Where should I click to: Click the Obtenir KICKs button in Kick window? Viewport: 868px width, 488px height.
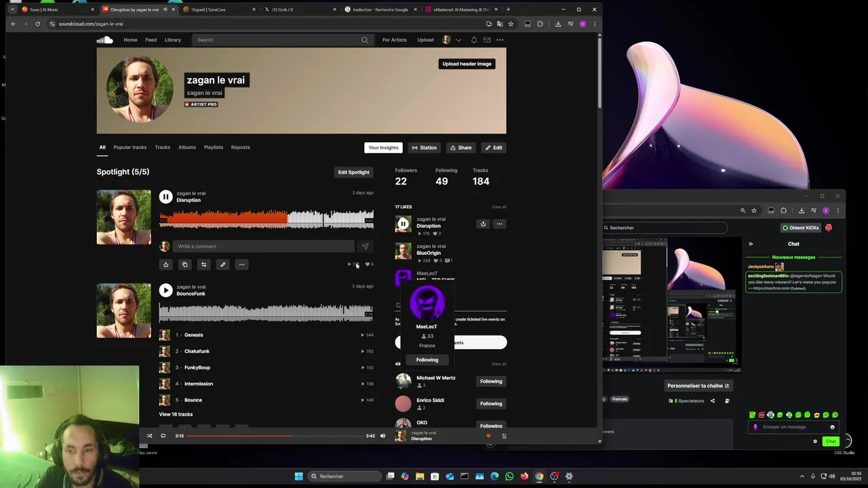point(801,228)
